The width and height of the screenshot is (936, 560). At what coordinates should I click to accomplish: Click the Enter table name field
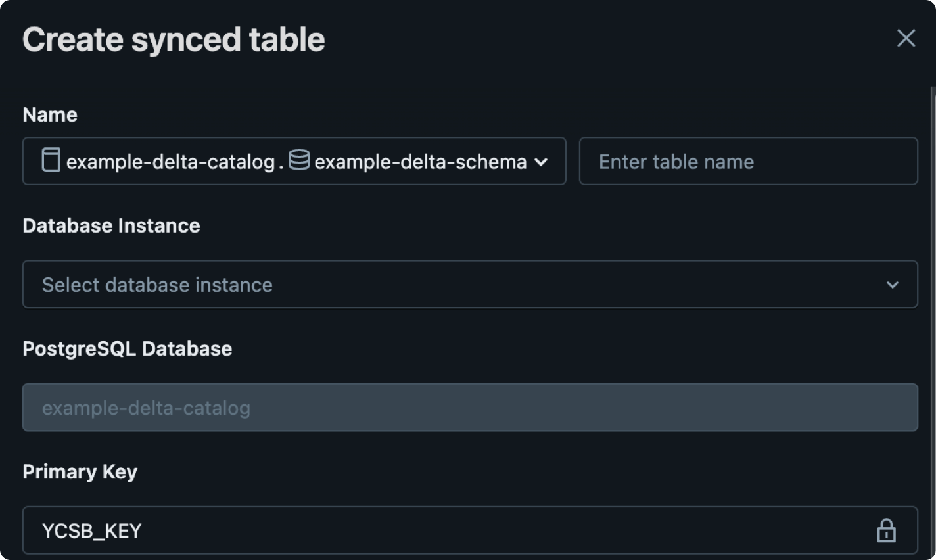(747, 162)
